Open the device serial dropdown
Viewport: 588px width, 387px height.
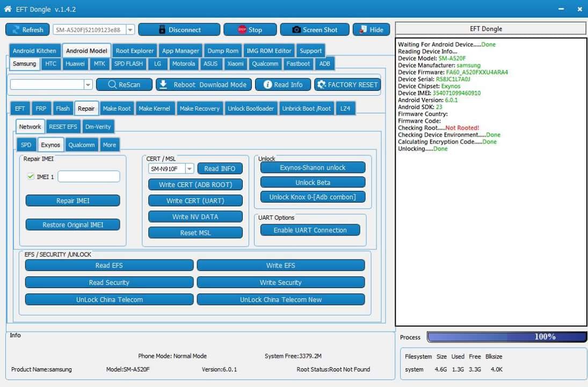(130, 30)
